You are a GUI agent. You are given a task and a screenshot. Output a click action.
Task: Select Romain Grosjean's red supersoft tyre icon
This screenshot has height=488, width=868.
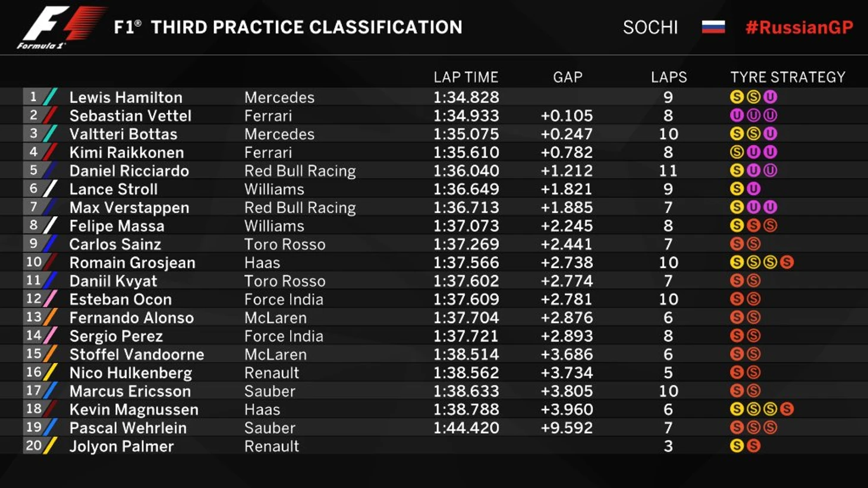[x=787, y=262]
